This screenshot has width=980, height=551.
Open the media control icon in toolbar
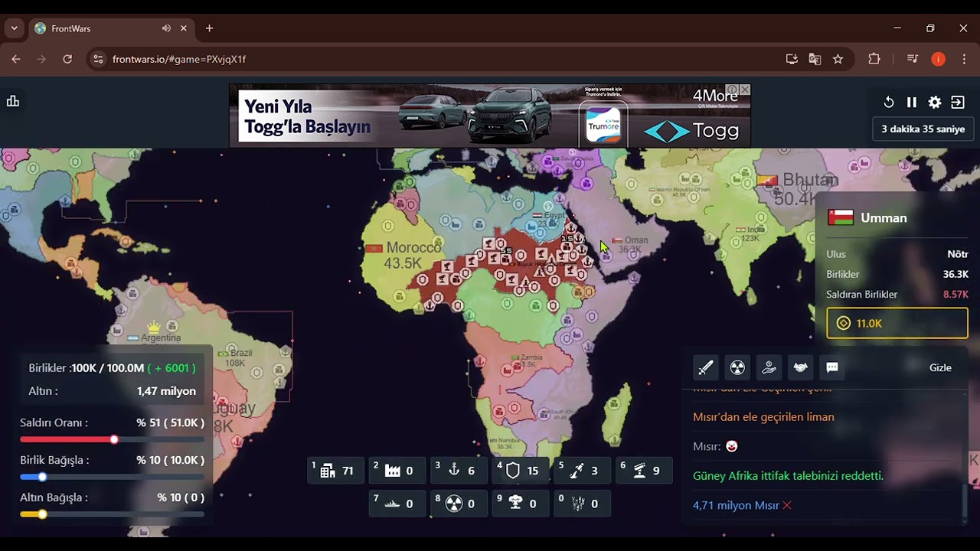913,59
